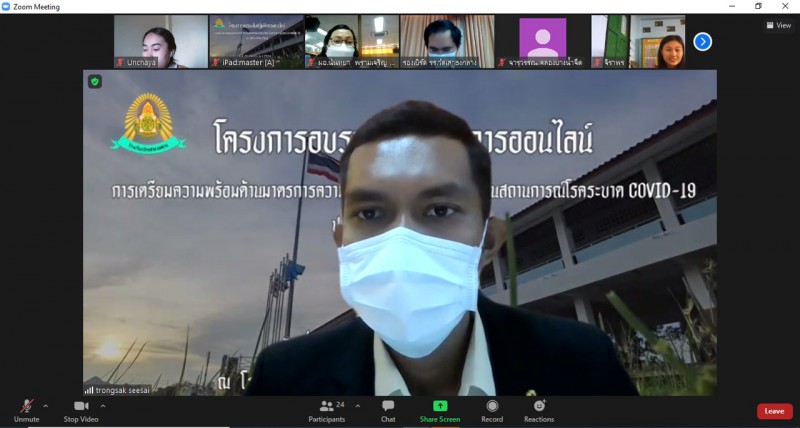Viewport: 800px width, 428px height.
Task: Select Unchaya's video thumbnail
Action: [161, 41]
